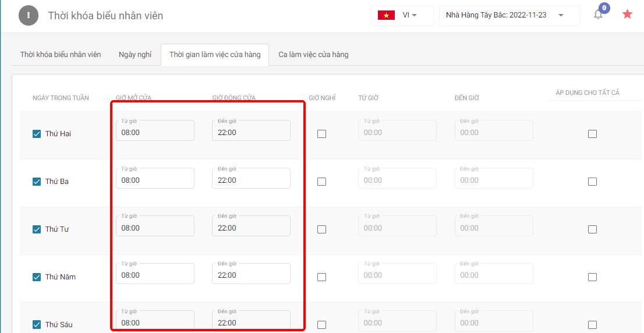Click Thứ Hai opening time field
The image size is (644, 333).
point(155,131)
